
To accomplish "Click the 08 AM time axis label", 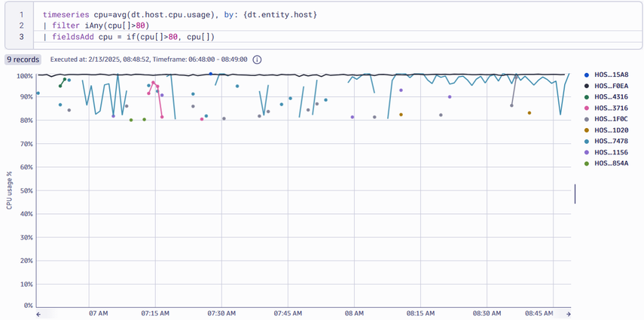I will tap(354, 313).
